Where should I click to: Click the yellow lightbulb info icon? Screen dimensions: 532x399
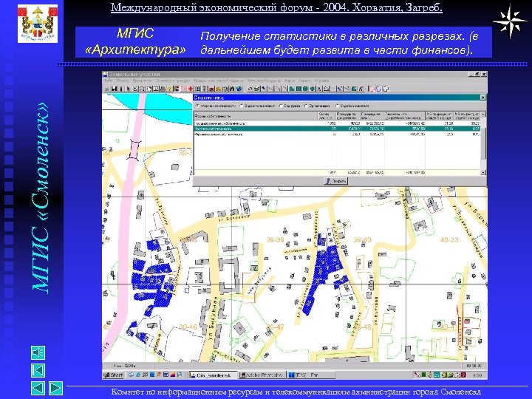click(169, 89)
